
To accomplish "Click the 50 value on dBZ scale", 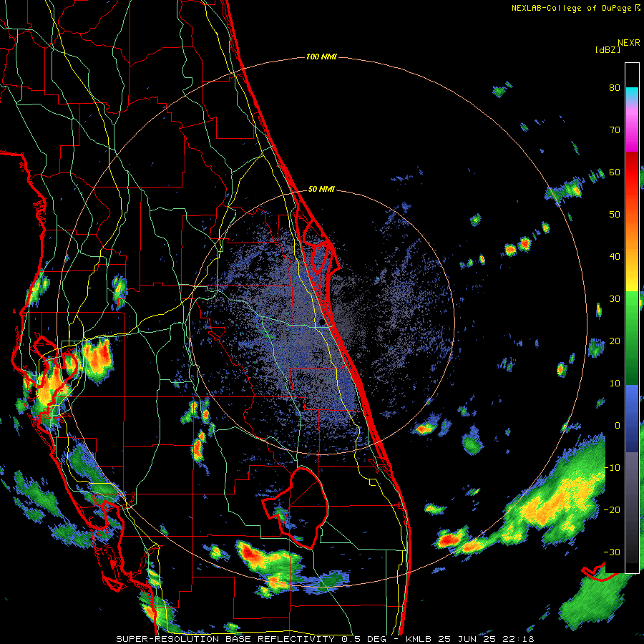I will click(x=615, y=215).
